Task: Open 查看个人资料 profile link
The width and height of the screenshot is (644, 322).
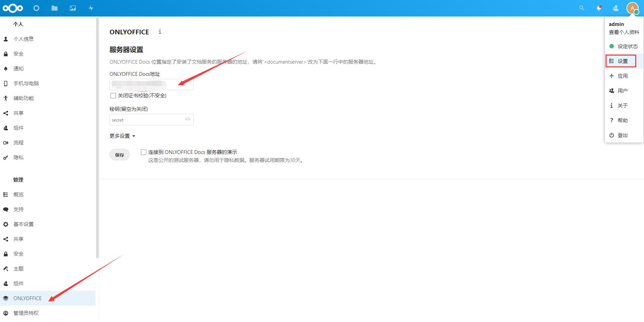Action: tap(624, 32)
